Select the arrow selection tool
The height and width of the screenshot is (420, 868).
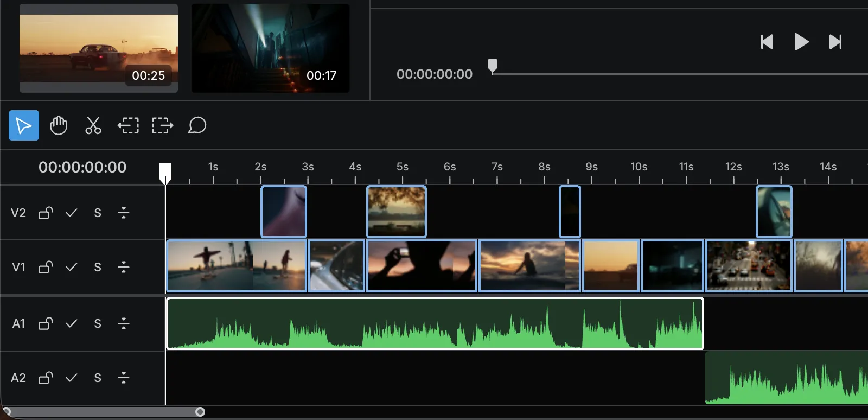24,125
